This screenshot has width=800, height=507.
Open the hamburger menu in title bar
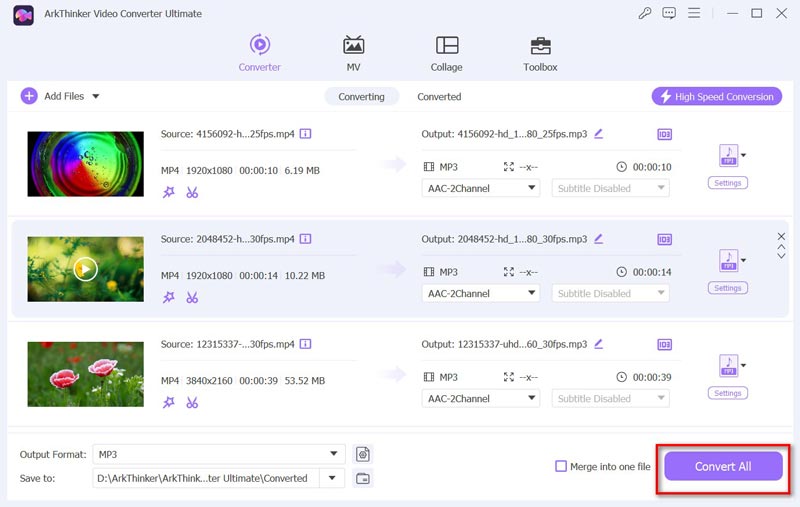(x=694, y=13)
